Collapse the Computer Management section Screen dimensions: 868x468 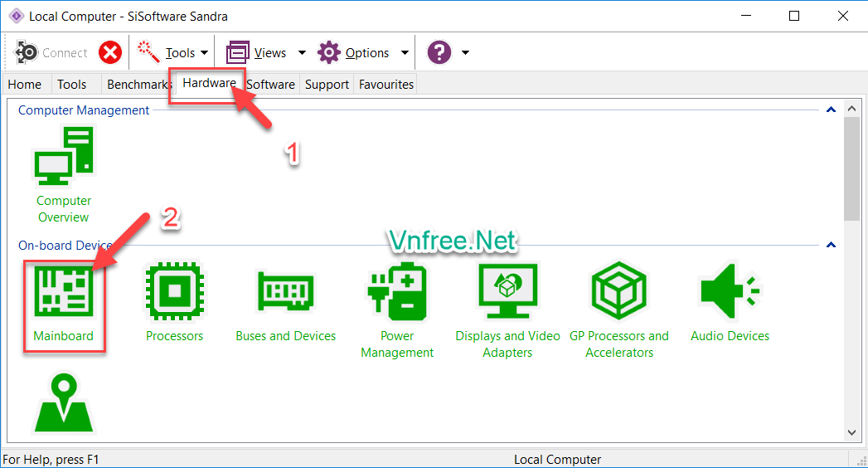tap(831, 110)
